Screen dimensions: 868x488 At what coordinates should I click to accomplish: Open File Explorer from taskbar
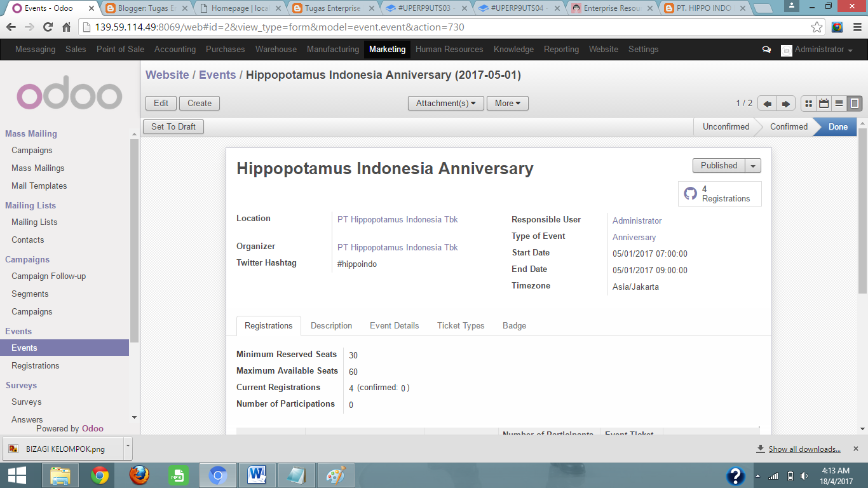60,475
